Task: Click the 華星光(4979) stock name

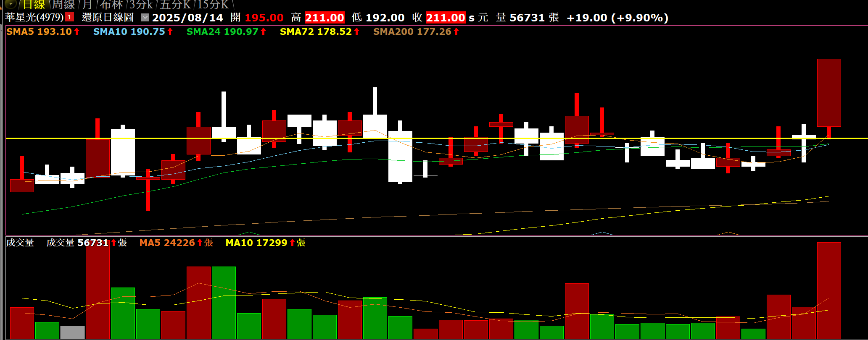Action: (x=34, y=18)
